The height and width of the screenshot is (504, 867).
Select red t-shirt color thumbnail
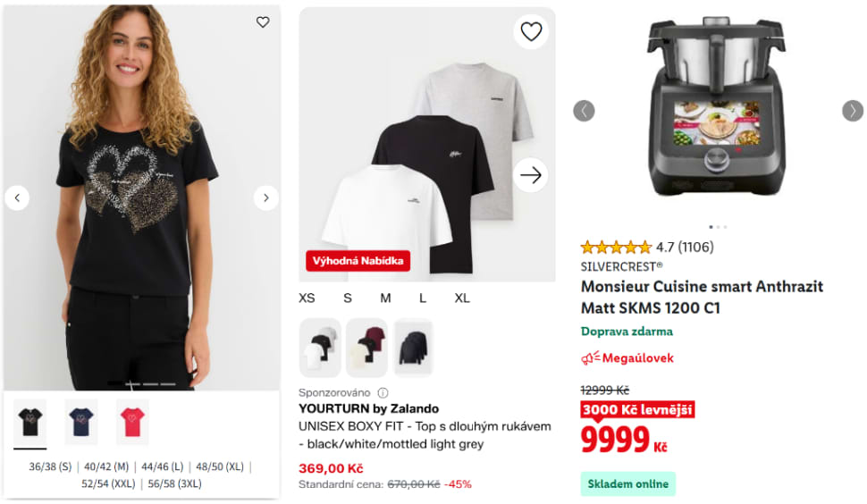132,422
